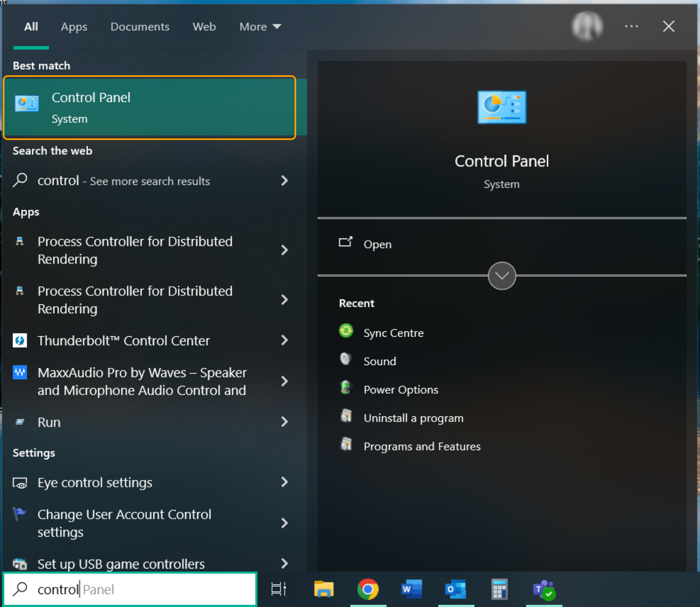Click icon of first Process Controller entry
Viewport: 700px width, 607px height.
point(19,241)
